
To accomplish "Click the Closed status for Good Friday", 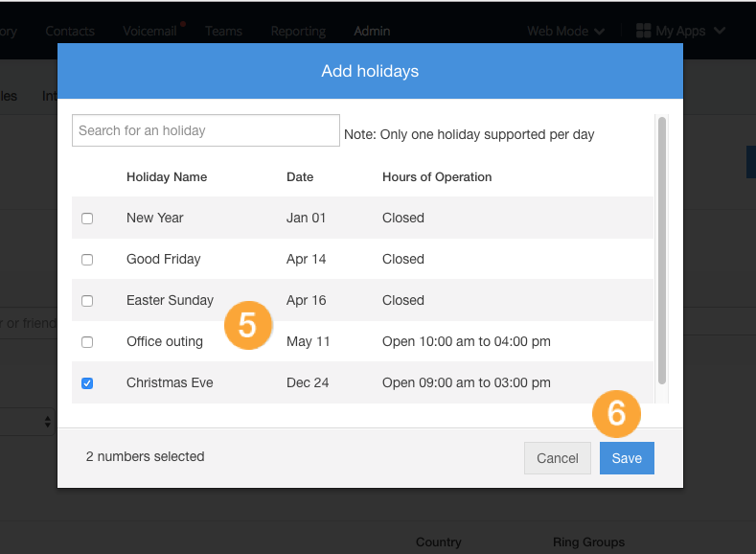I will (x=403, y=260).
